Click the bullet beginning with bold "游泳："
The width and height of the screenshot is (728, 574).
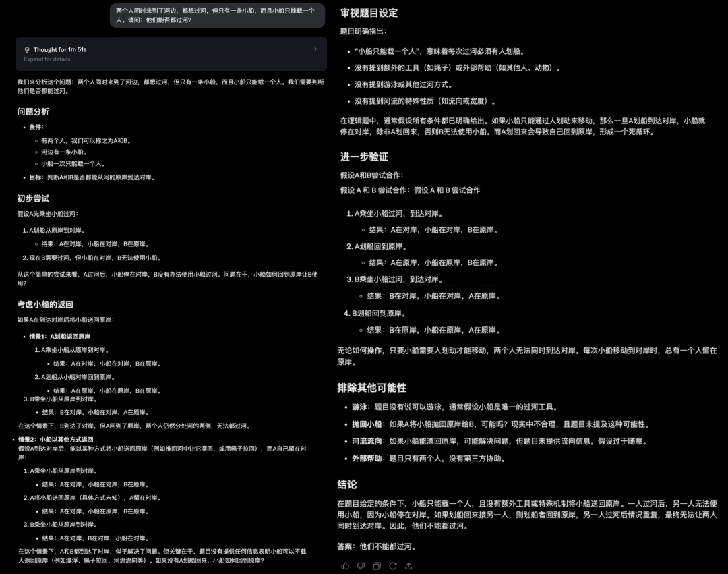click(455, 407)
